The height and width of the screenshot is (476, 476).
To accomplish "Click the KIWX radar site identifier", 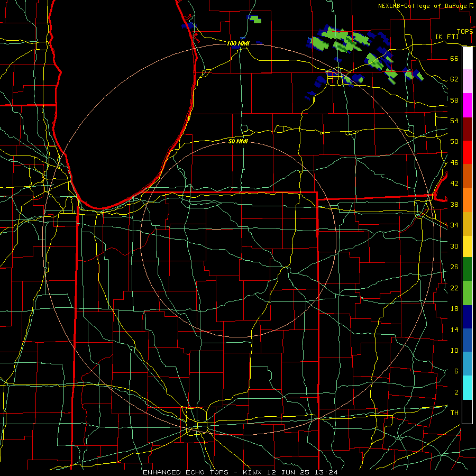I will pyautogui.click(x=253, y=472).
